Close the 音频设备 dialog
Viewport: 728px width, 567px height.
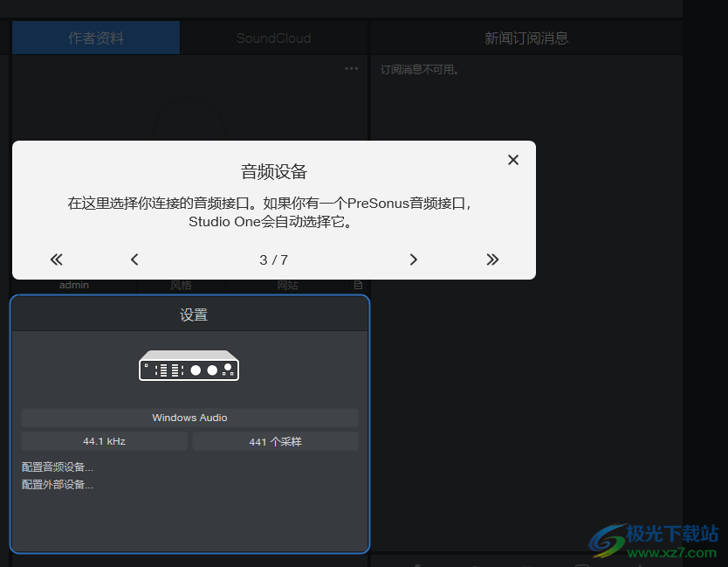513,160
